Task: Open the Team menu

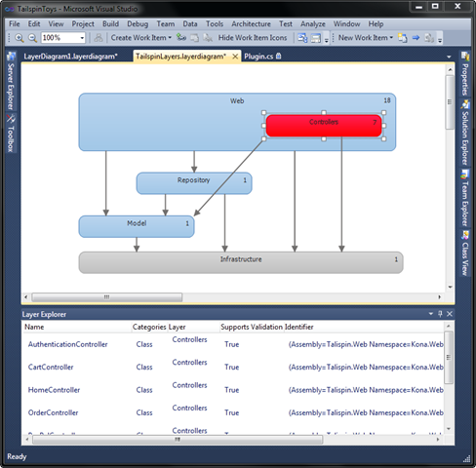Action: pyautogui.click(x=166, y=23)
